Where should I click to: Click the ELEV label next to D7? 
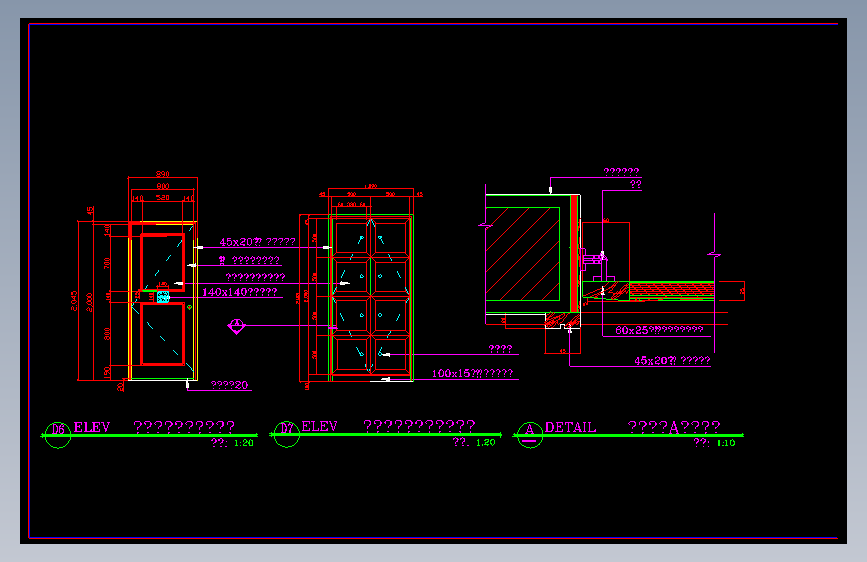319,426
